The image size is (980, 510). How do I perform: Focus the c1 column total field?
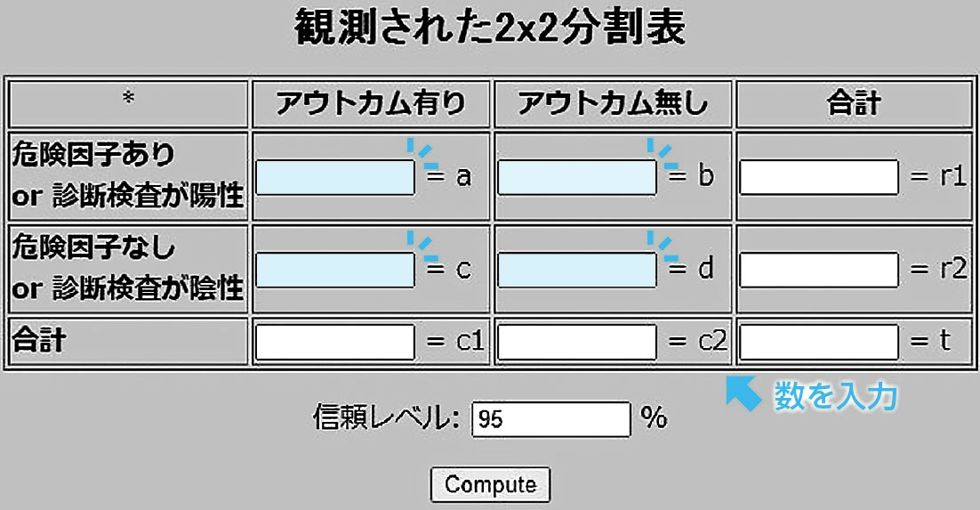(335, 342)
